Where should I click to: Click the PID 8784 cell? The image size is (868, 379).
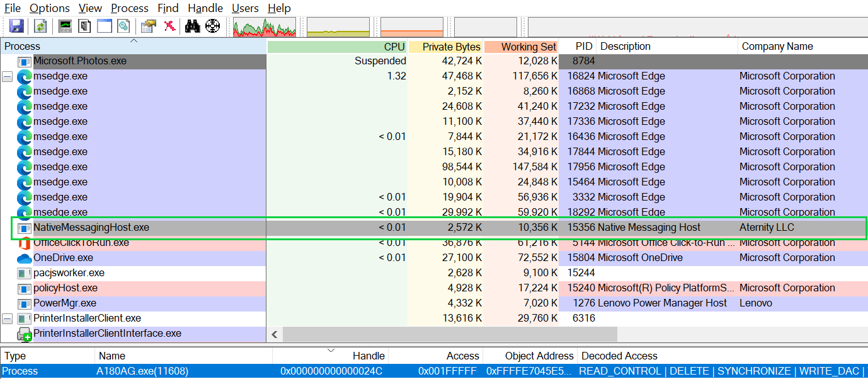[x=583, y=61]
